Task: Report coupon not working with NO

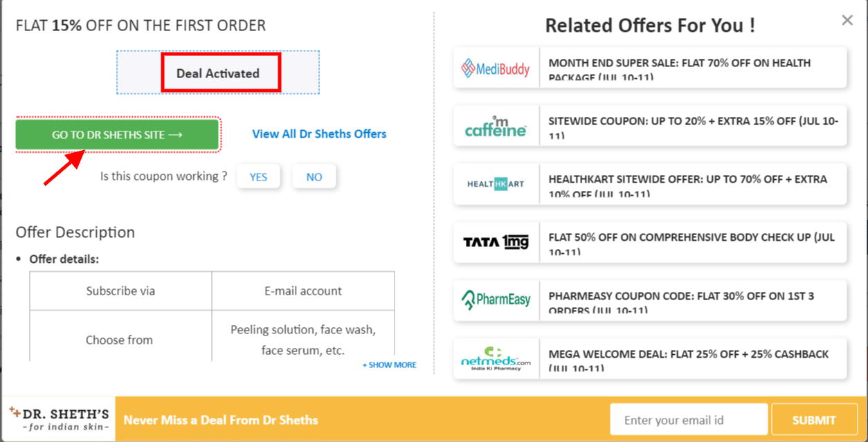Action: click(x=314, y=176)
